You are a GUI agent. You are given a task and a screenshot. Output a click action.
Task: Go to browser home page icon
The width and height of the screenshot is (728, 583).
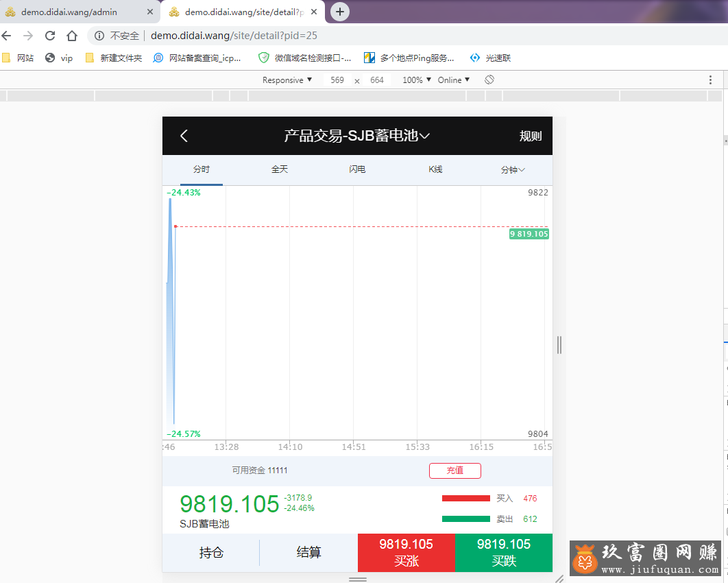(x=72, y=36)
